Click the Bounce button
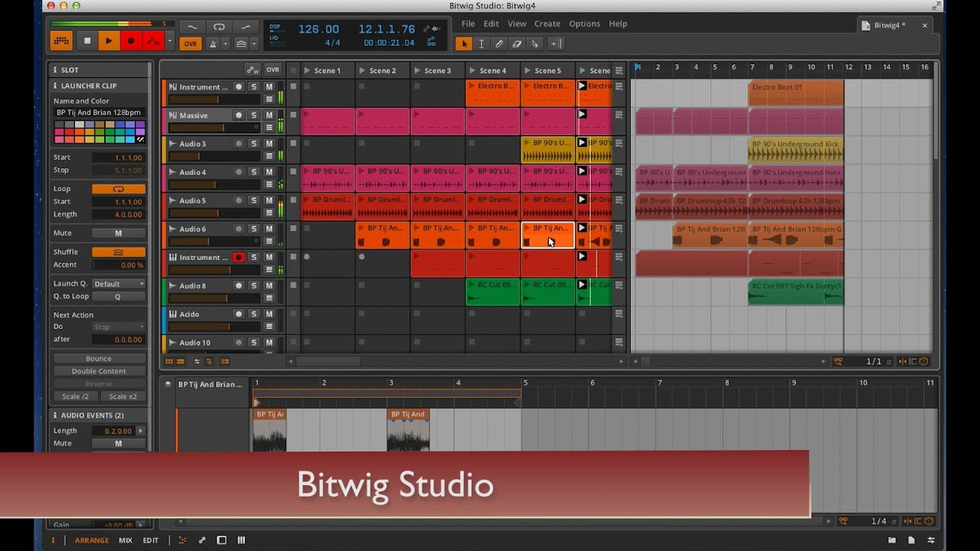 pos(99,358)
